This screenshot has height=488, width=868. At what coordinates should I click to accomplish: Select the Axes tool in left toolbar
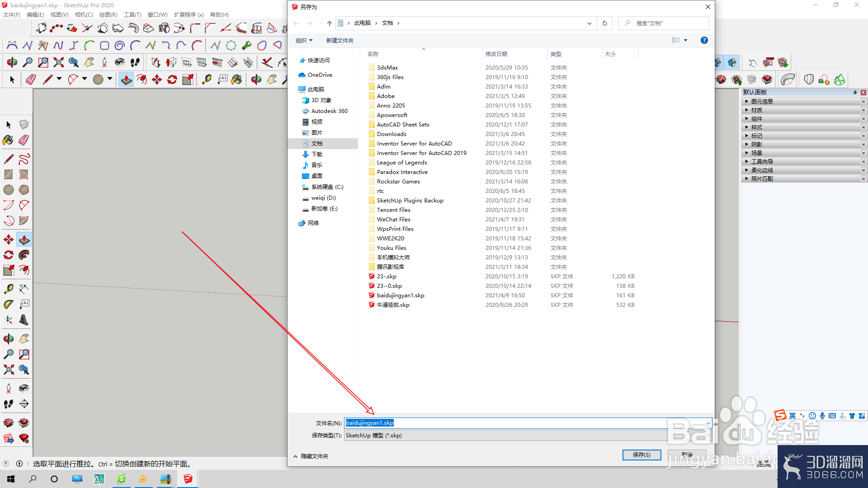pos(9,320)
